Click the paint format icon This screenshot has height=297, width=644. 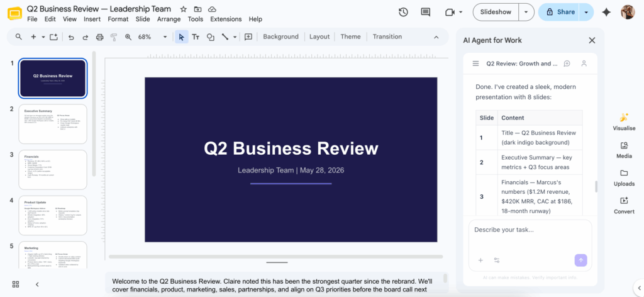click(114, 37)
